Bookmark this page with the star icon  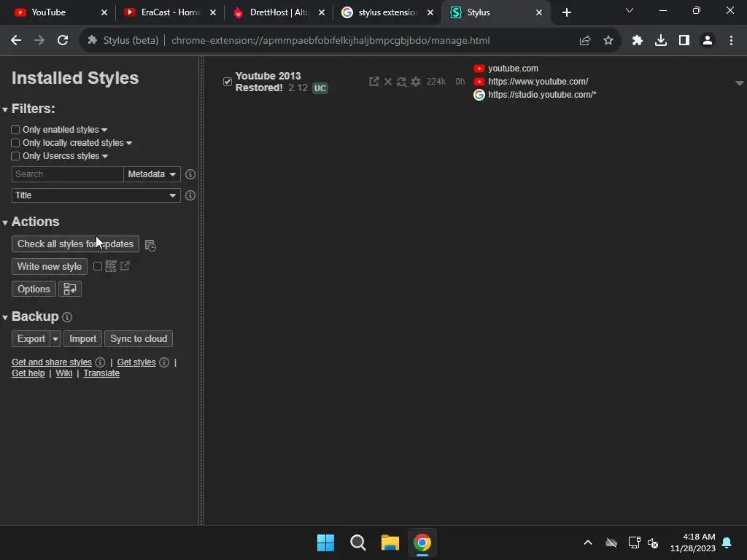pyautogui.click(x=608, y=41)
